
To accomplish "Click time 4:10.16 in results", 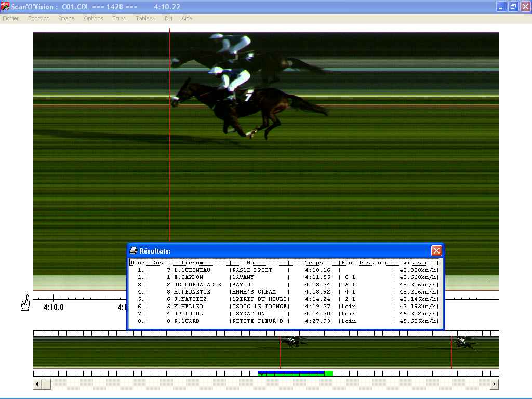I will tap(317, 270).
